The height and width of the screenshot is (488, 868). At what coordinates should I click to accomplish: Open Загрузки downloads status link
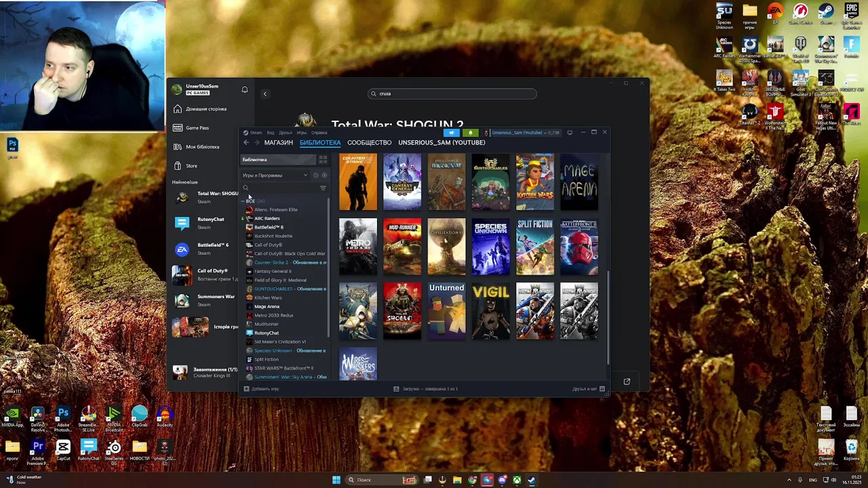(426, 389)
